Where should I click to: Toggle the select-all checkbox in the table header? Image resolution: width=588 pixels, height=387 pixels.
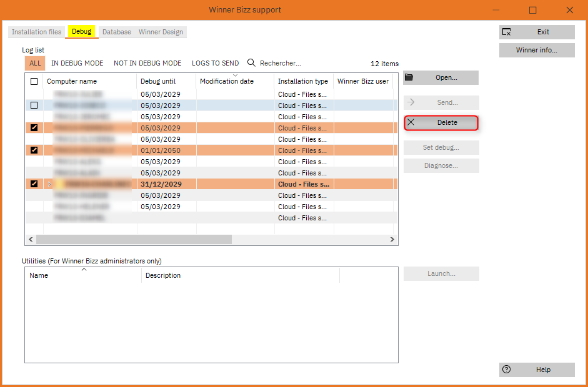coord(34,81)
